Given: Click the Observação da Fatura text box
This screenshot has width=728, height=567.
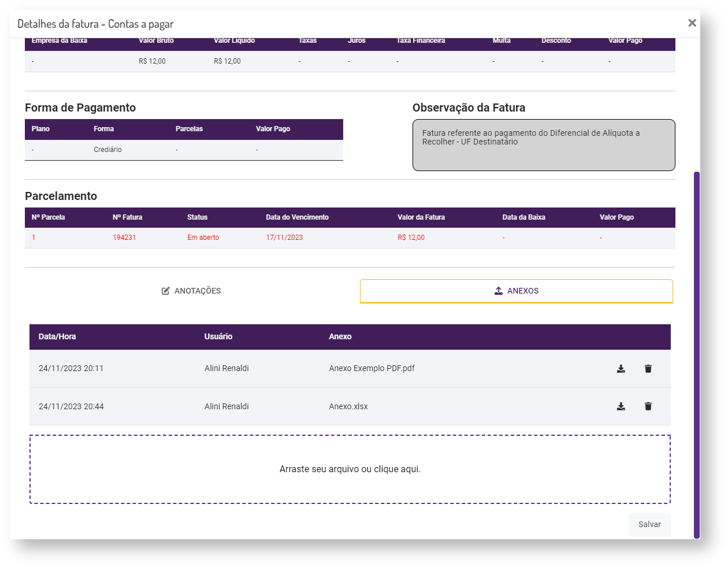Looking at the screenshot, I should (543, 145).
